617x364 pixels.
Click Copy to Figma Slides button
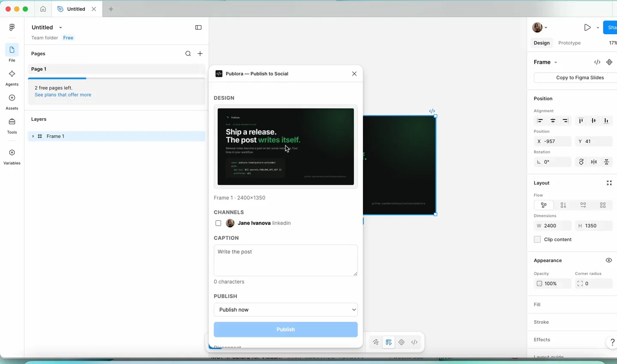pos(575,78)
